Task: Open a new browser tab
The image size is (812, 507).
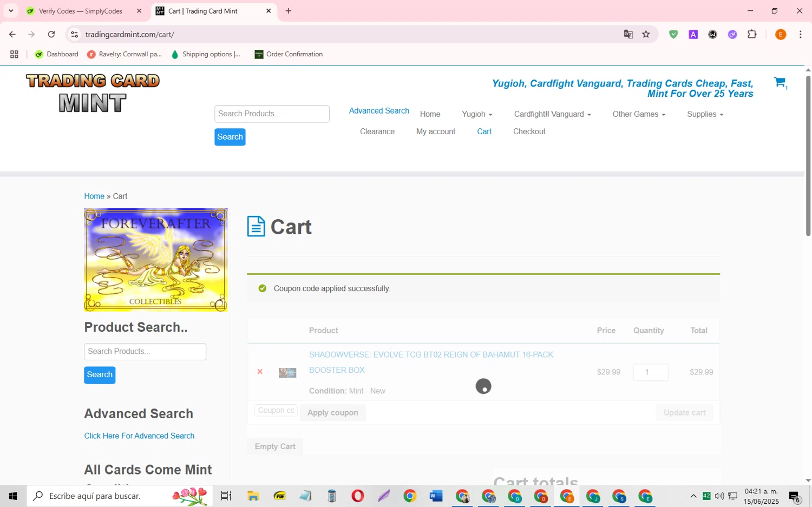Action: 289,11
